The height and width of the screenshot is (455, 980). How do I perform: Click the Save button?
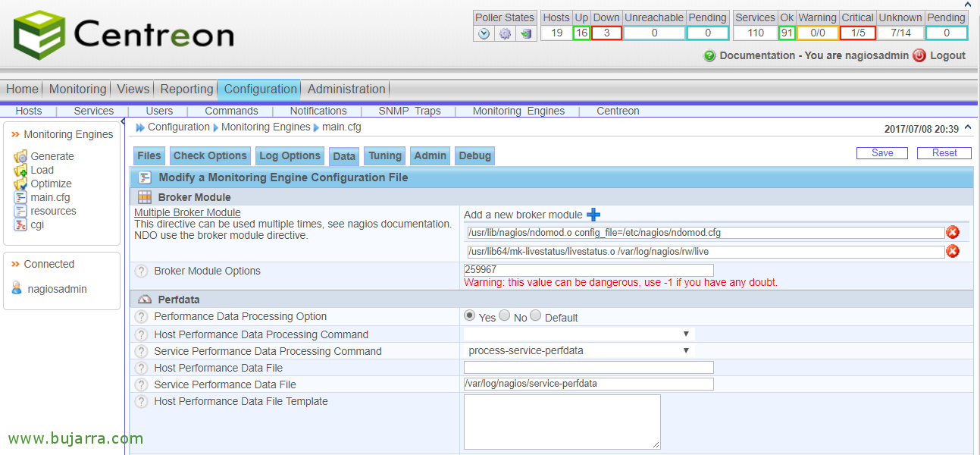point(882,153)
